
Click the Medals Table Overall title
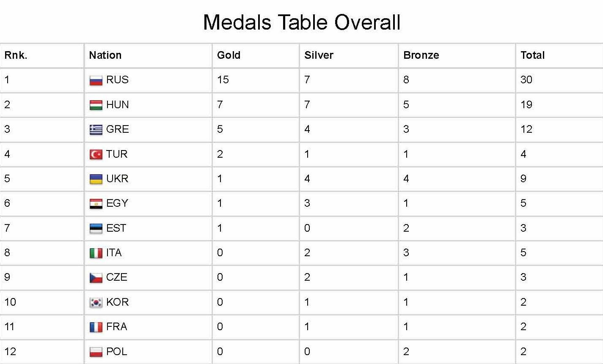coord(302,22)
